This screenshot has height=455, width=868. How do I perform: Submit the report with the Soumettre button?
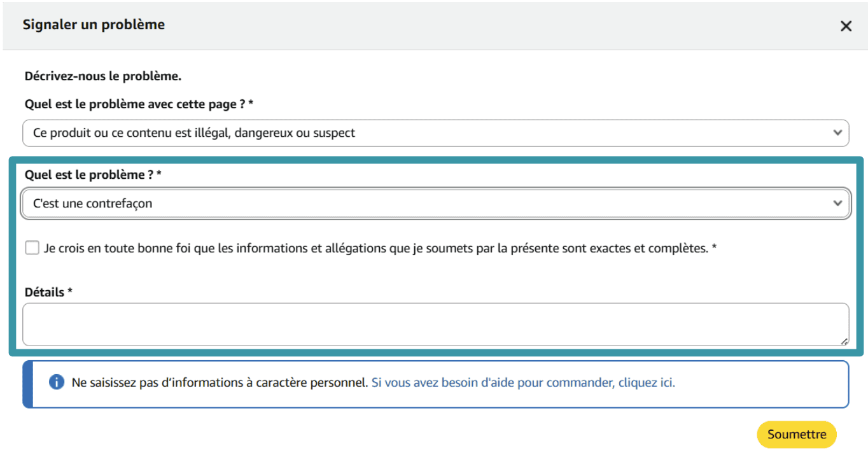pos(796,434)
